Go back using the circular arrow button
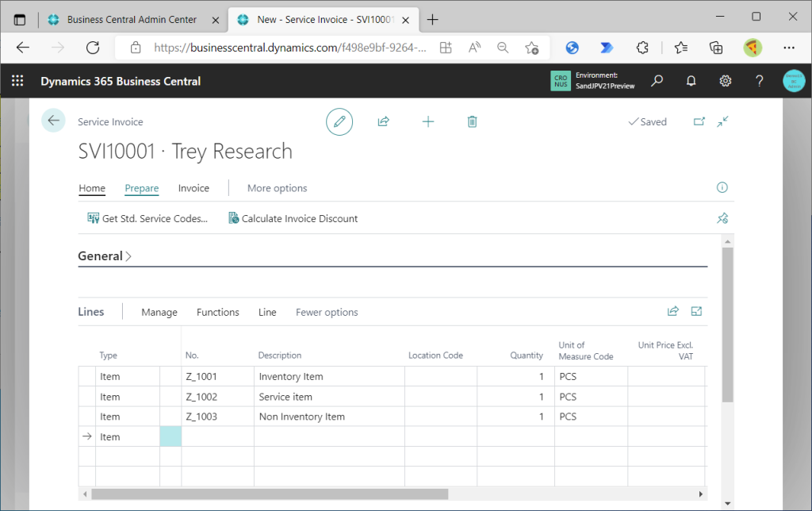 [53, 121]
